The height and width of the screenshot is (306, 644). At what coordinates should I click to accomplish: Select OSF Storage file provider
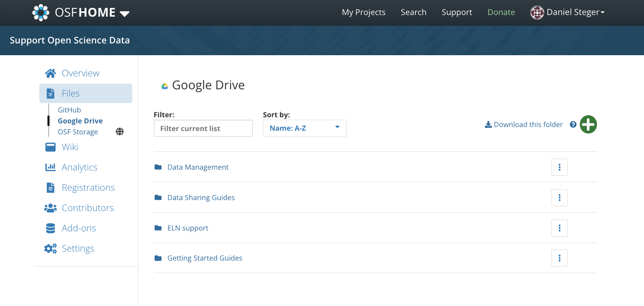coord(78,132)
